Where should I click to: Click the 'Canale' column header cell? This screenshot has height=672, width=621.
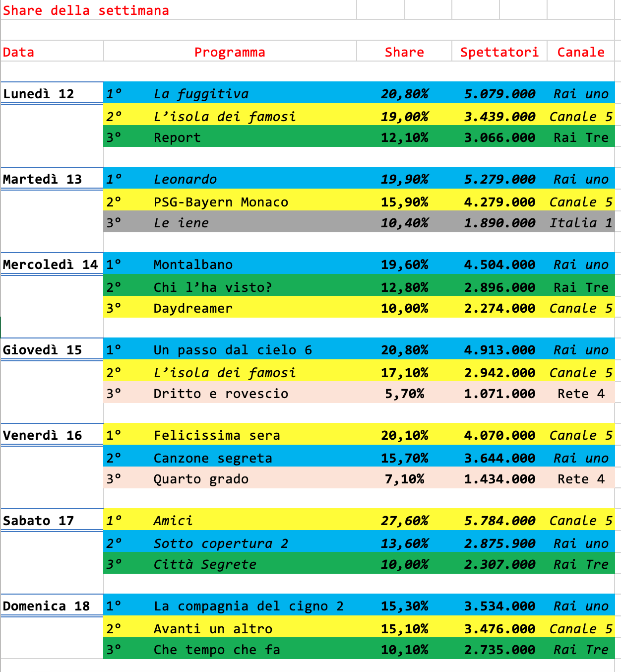click(580, 52)
